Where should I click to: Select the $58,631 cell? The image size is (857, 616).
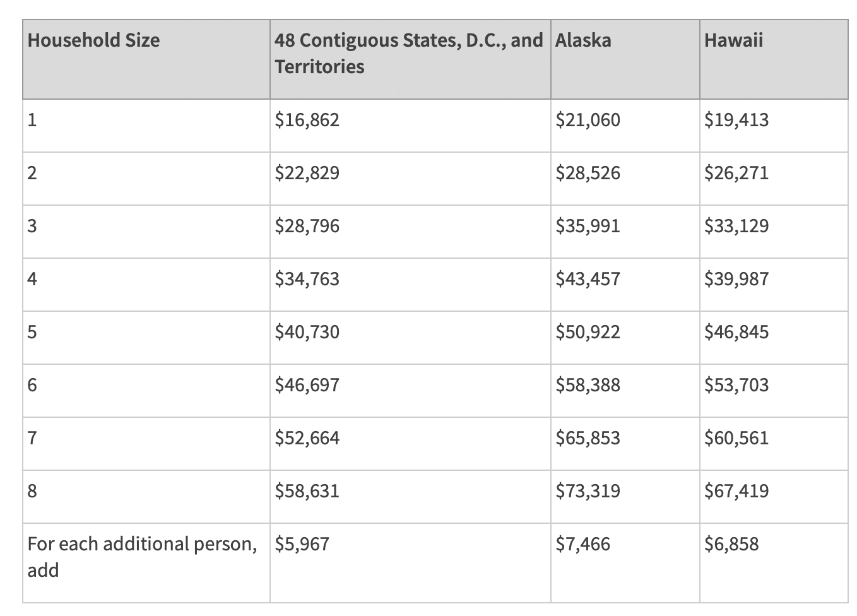[x=307, y=491]
